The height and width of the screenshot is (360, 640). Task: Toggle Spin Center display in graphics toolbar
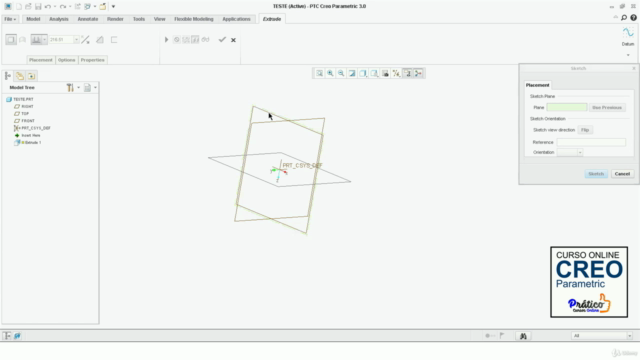pyautogui.click(x=418, y=73)
